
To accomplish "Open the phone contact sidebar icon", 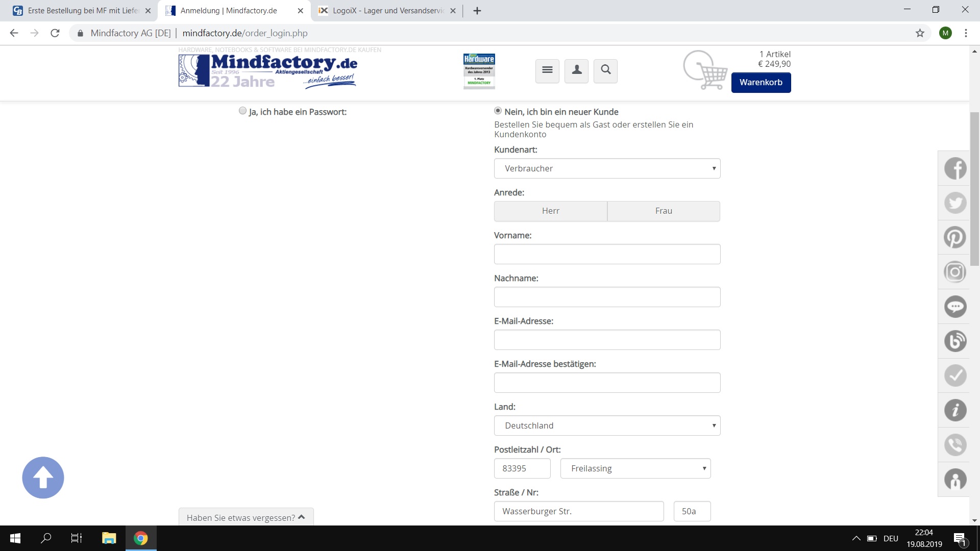I will pos(955,445).
